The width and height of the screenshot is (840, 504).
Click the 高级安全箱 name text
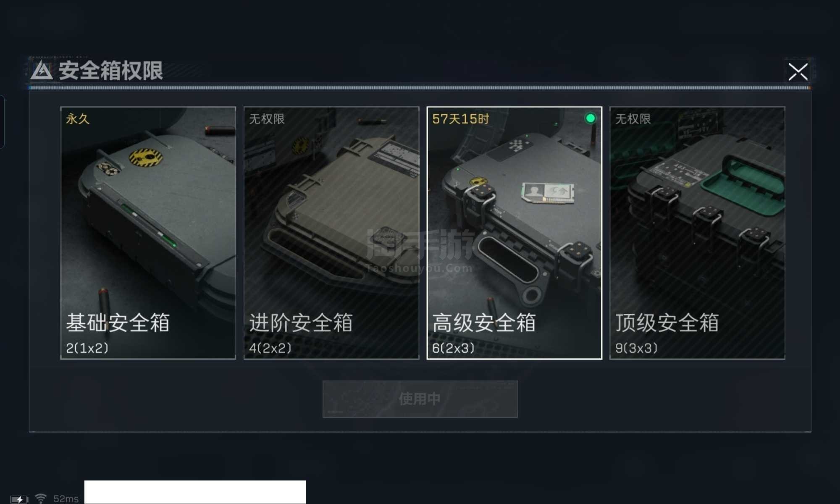484,323
